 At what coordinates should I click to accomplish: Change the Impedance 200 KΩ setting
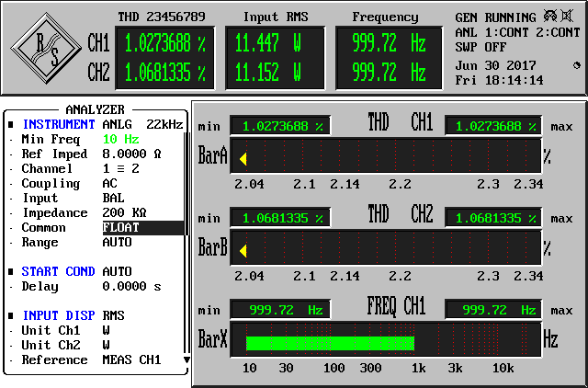click(x=124, y=212)
